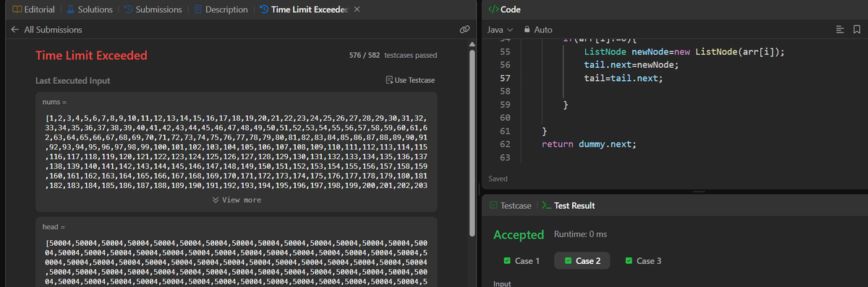Click the bookmark icon in the code toolbar

tap(856, 30)
